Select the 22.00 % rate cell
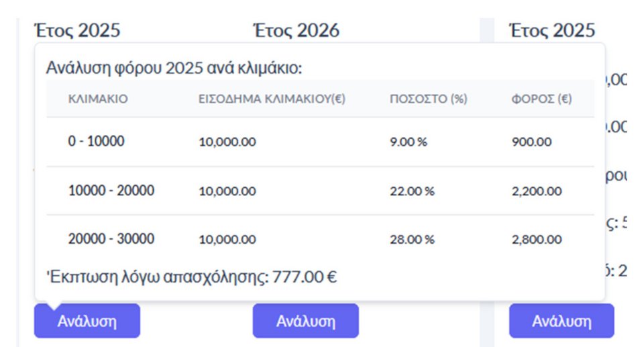 coord(412,191)
